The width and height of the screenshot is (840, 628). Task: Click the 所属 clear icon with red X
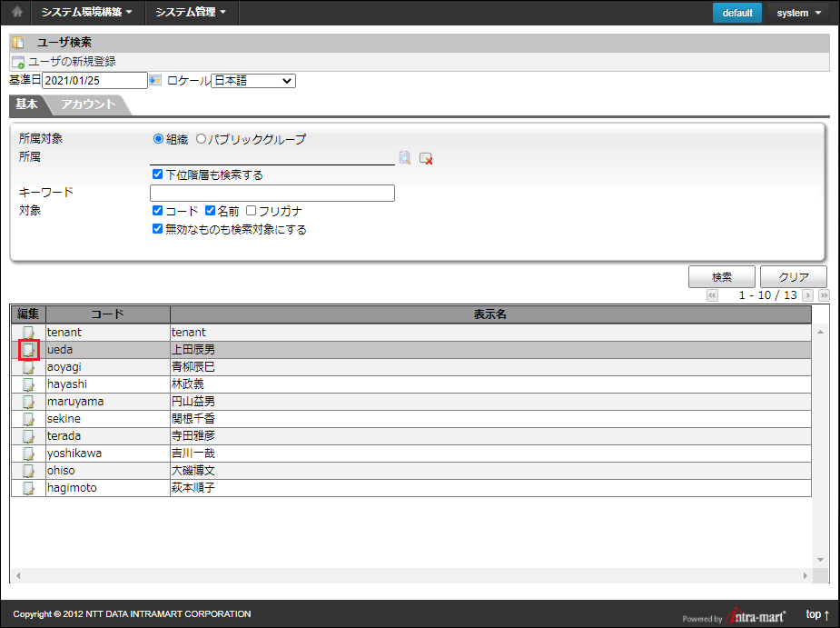click(426, 158)
